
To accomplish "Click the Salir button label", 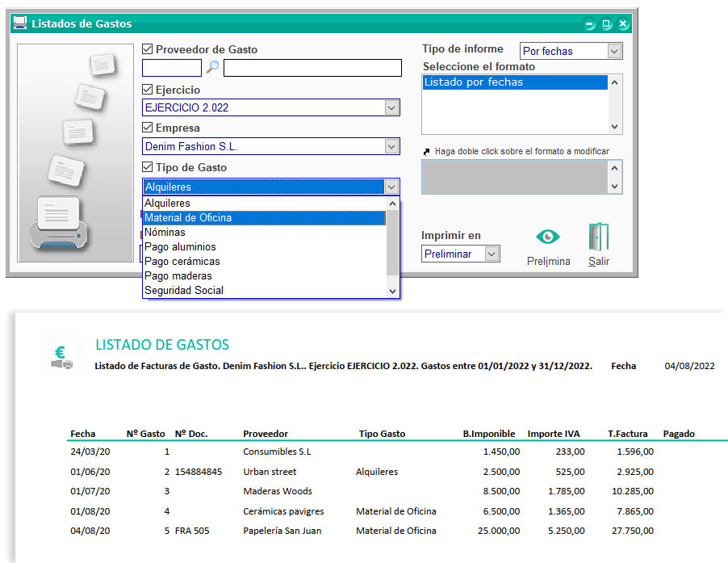I will pos(599,261).
